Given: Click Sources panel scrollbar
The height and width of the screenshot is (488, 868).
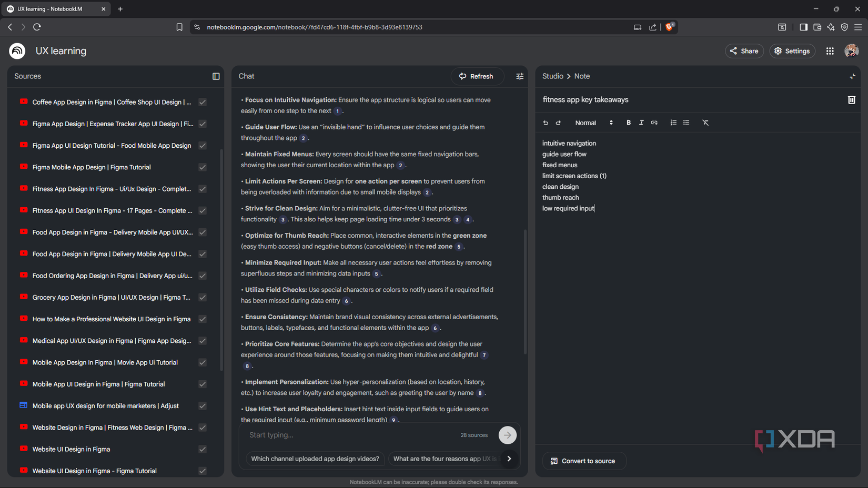Looking at the screenshot, I should [221, 260].
